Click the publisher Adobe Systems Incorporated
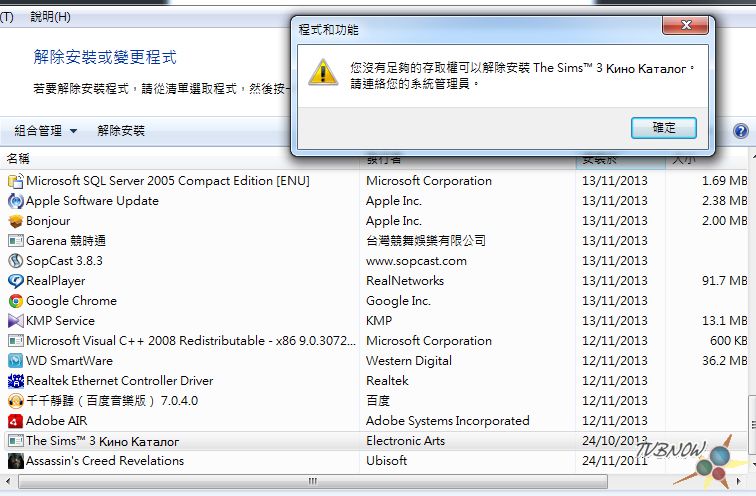The width and height of the screenshot is (756, 496). point(447,421)
